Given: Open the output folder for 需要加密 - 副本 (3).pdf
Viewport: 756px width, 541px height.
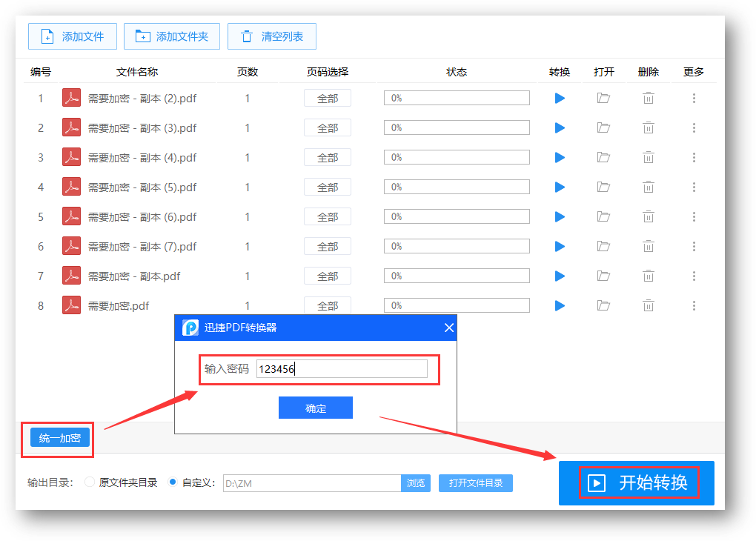Looking at the screenshot, I should 604,127.
